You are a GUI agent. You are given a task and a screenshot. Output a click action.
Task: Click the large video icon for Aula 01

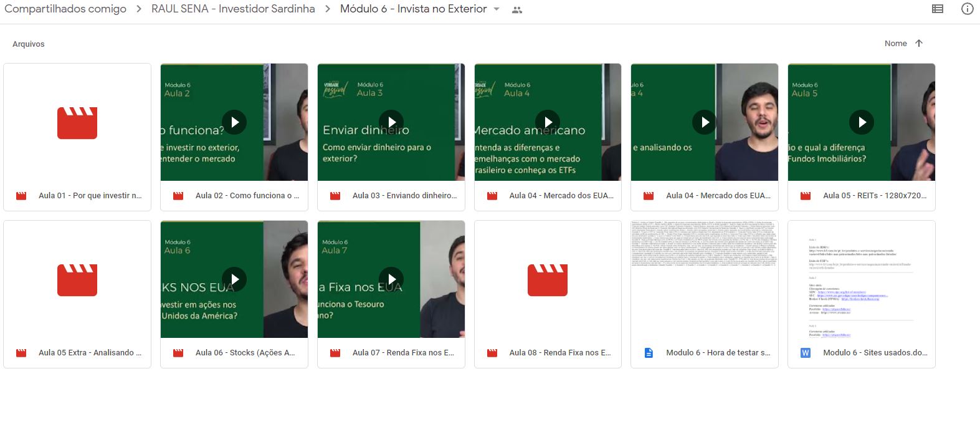coord(77,122)
